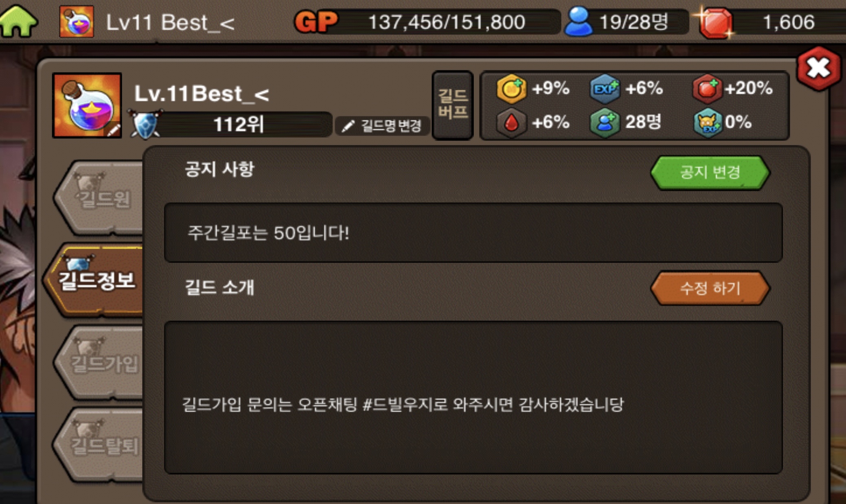Select the 길드정보 tab

(x=95, y=280)
